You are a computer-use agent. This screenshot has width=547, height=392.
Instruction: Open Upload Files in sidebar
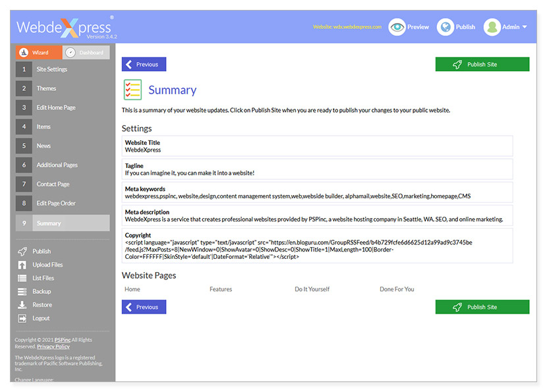pyautogui.click(x=47, y=265)
